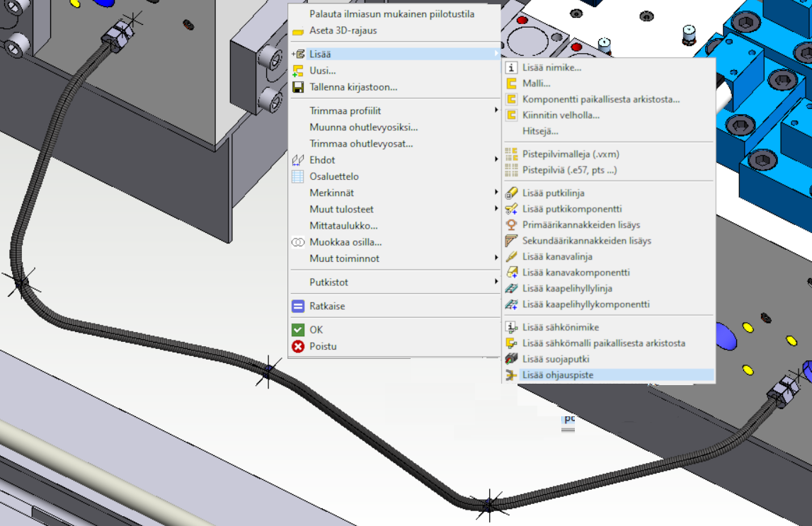Choose Mittataulukko... from the context menu
The height and width of the screenshot is (526, 812).
343,226
